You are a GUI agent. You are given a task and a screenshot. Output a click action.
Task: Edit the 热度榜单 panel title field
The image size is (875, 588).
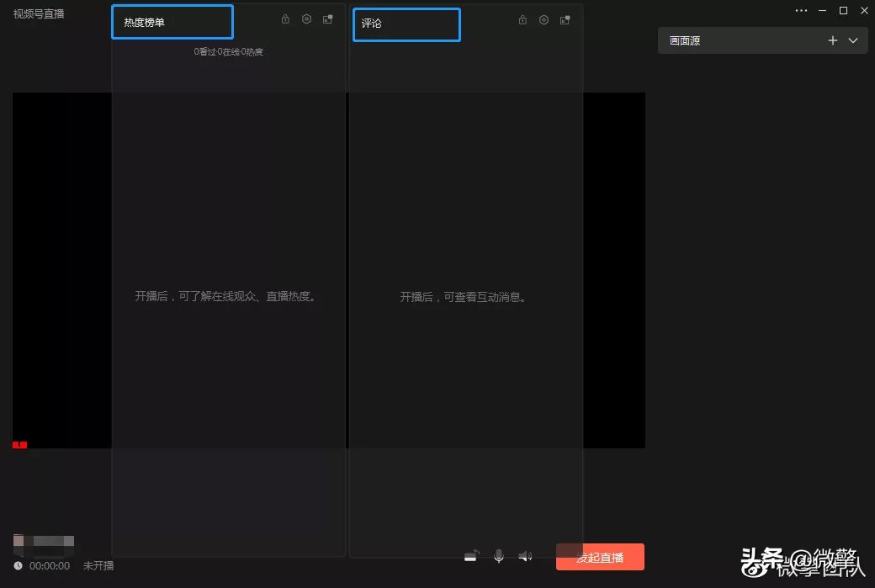point(172,22)
